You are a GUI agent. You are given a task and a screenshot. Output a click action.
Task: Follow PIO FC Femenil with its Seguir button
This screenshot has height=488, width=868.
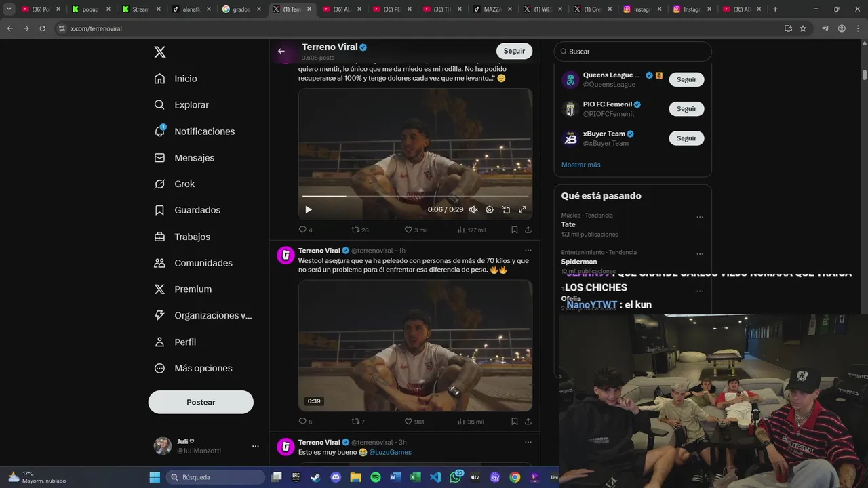click(686, 108)
